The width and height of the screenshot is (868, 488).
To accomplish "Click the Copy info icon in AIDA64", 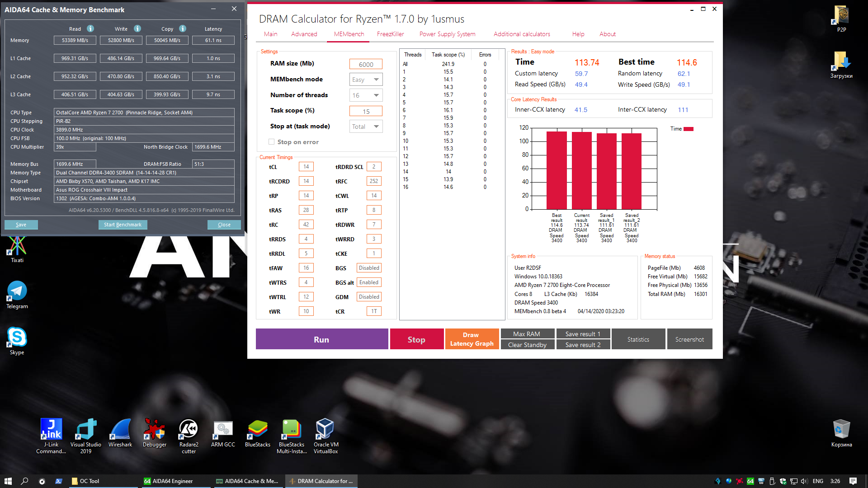I will 183,28.
